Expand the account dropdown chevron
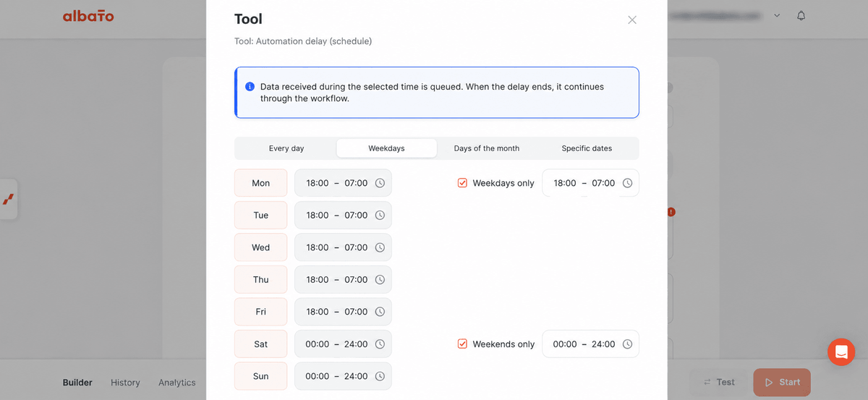The image size is (868, 400). [x=777, y=16]
